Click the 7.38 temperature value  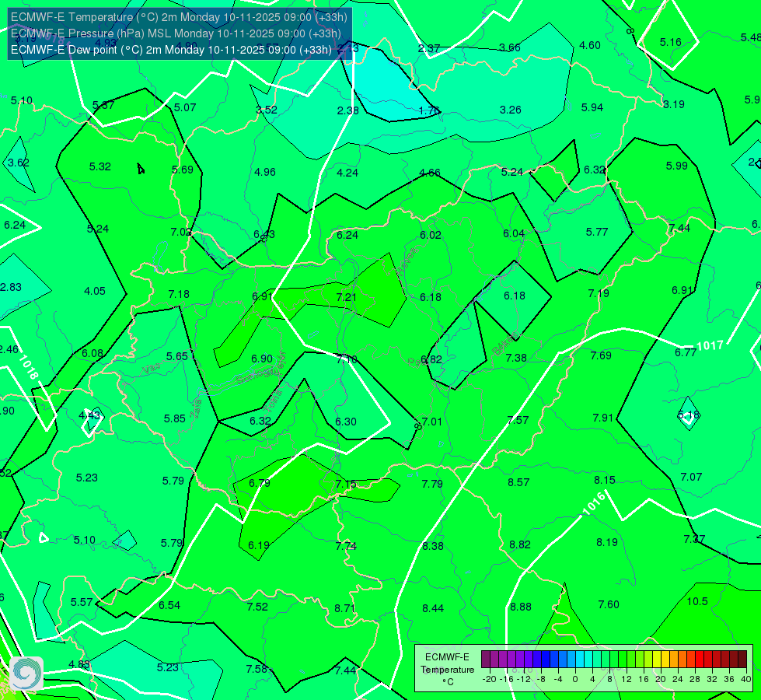(x=516, y=358)
